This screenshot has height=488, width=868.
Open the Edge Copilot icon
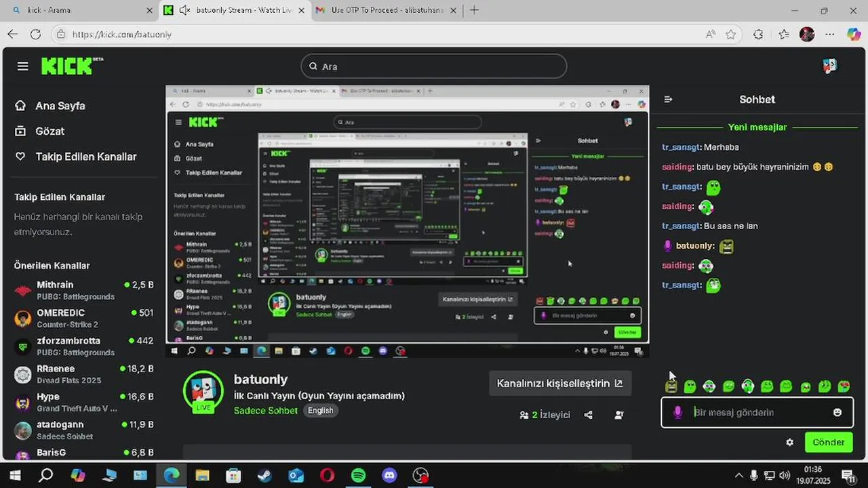[x=854, y=34]
